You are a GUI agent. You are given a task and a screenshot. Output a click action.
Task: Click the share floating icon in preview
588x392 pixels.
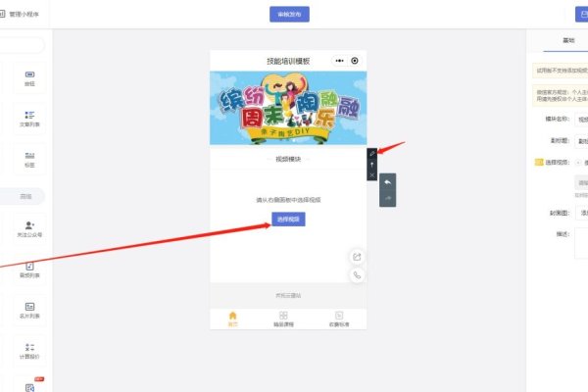[358, 257]
